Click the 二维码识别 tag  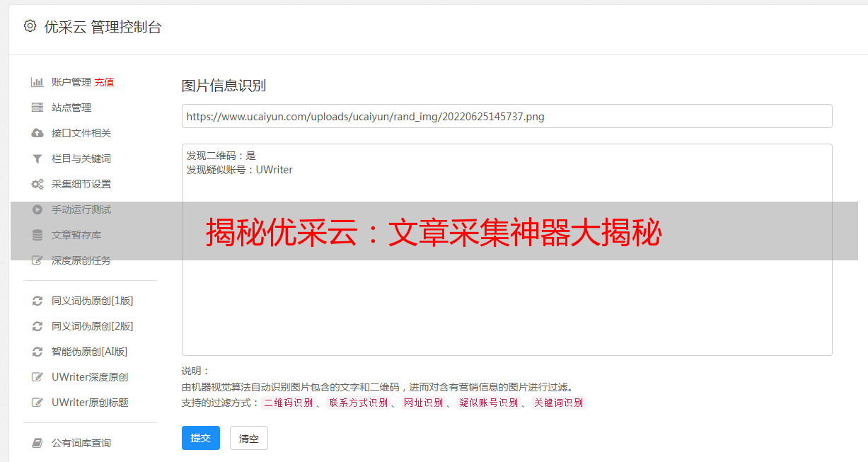288,403
